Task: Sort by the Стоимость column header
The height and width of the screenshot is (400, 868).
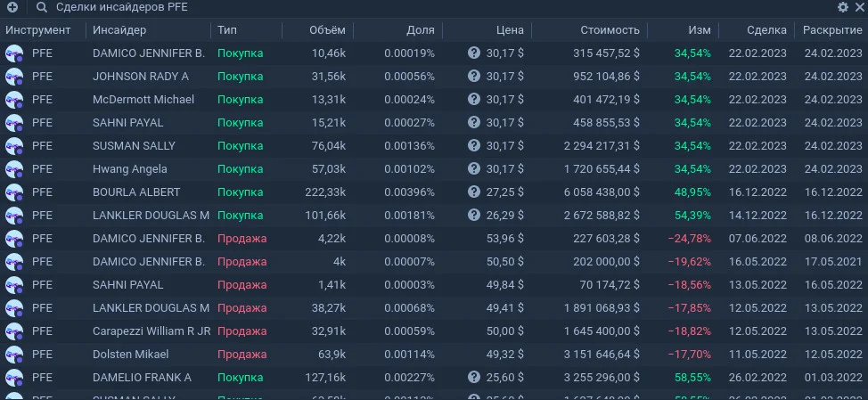Action: 610,30
